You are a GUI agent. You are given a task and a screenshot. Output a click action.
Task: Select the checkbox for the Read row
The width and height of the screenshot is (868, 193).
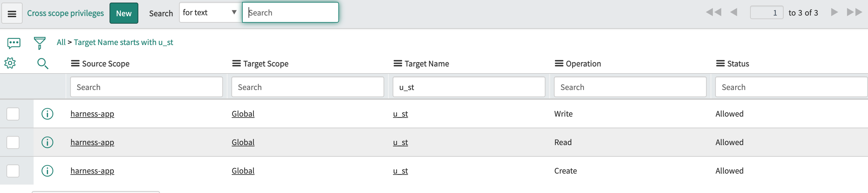13,142
